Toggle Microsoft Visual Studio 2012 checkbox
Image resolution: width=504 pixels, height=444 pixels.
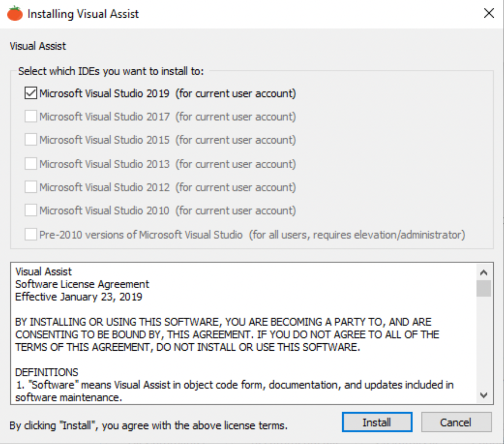(x=31, y=187)
